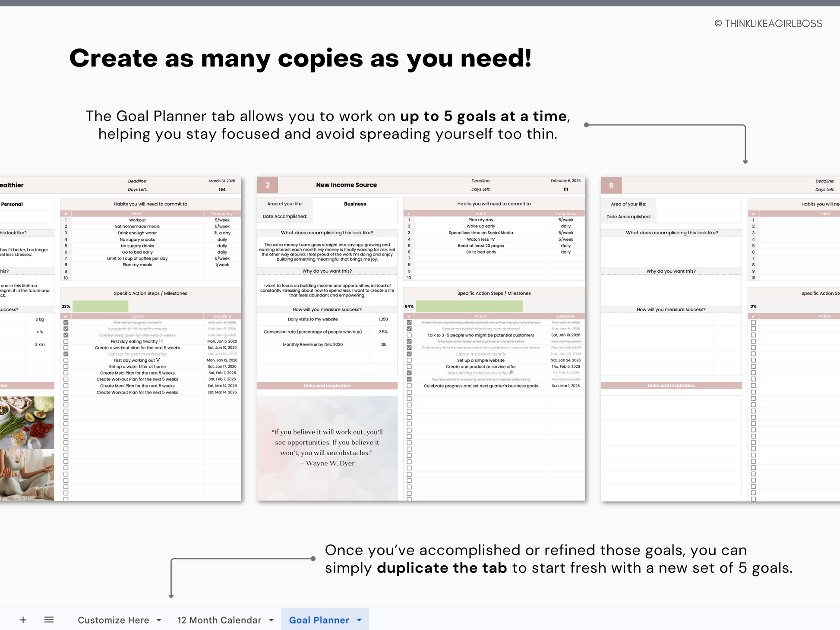
Task: Open the all sheets list icon
Action: (x=49, y=620)
